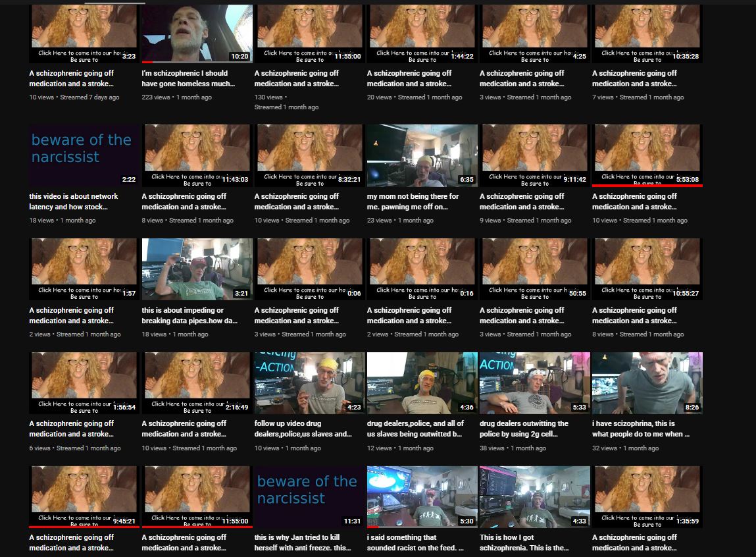This screenshot has height=557, width=756.
Task: Open the 2:22 'beware of the narcissist' thumbnail
Action: 84,156
